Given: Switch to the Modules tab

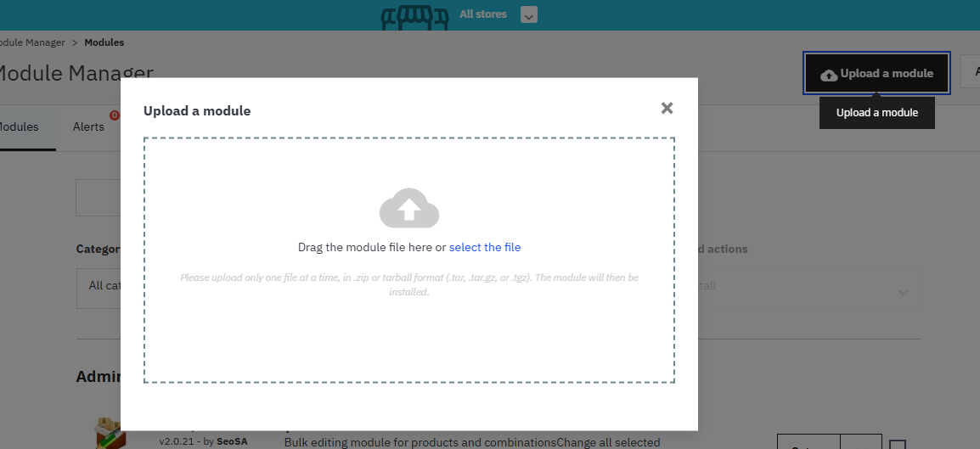Looking at the screenshot, I should point(19,127).
